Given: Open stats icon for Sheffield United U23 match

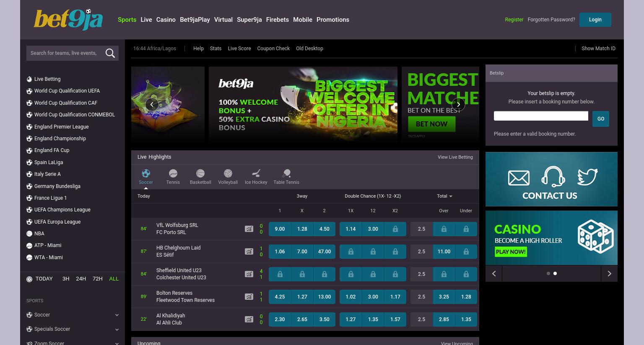Looking at the screenshot, I should [249, 274].
